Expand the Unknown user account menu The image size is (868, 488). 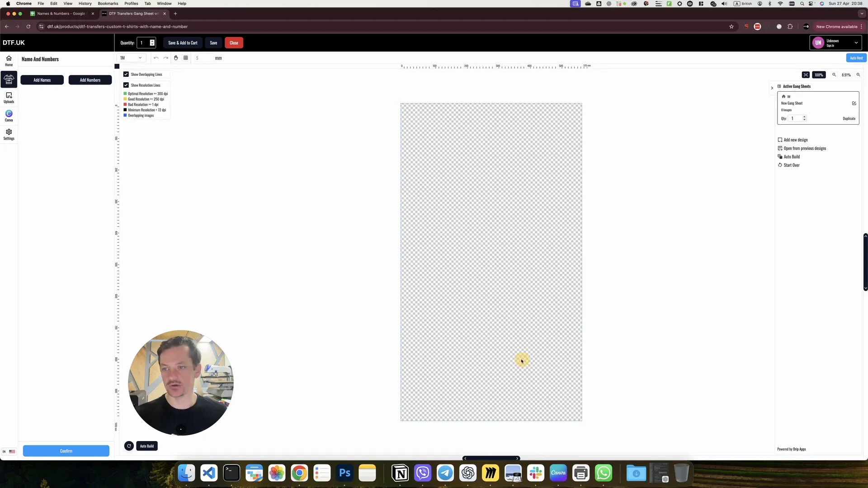click(835, 43)
